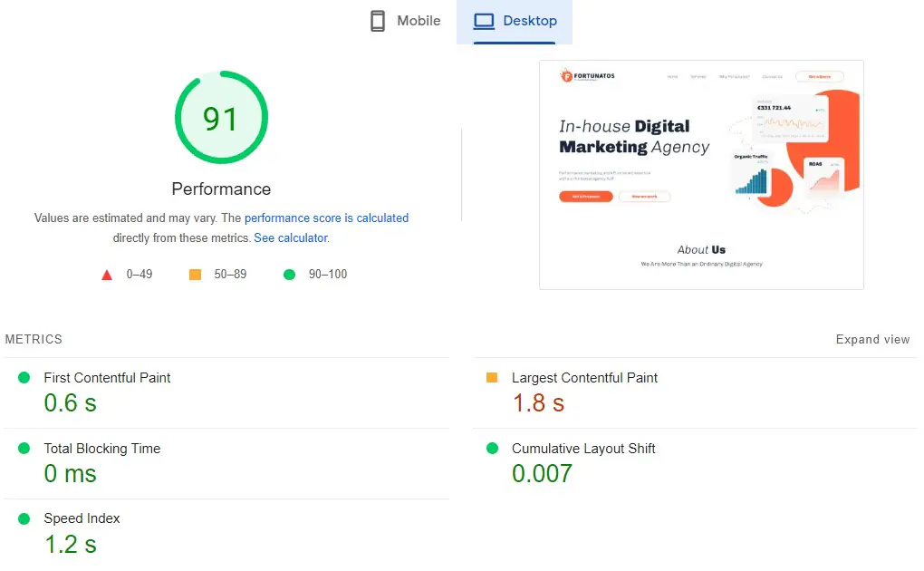The image size is (924, 571).
Task: Click the Performance heading under the gauge
Action: (x=222, y=189)
